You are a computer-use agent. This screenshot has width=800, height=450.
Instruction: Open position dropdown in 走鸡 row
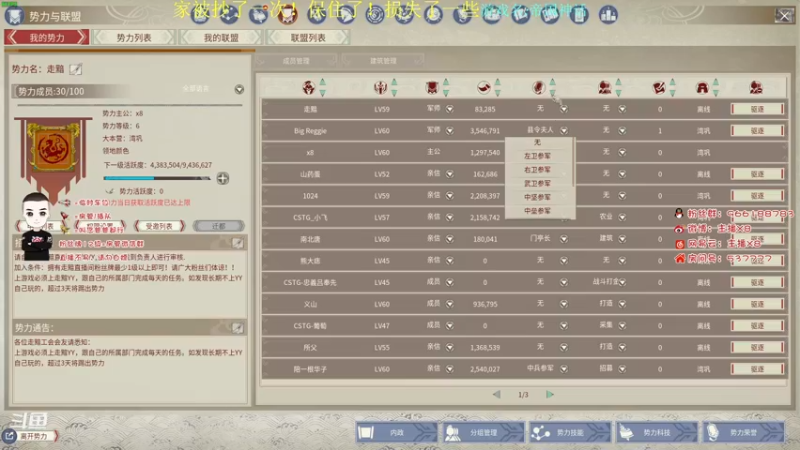pos(564,109)
